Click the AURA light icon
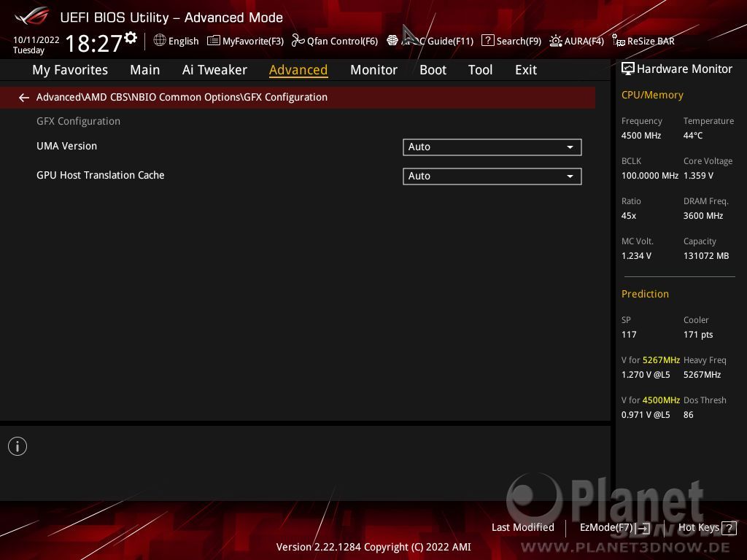This screenshot has height=560, width=747. [555, 41]
